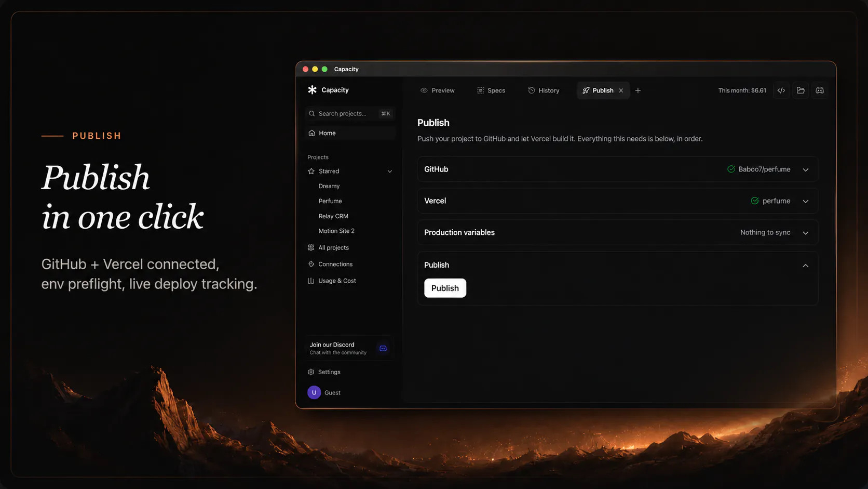
Task: Click the GitHub connected check icon
Action: coord(731,169)
